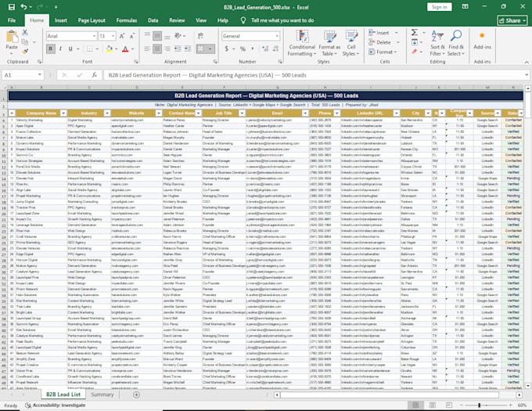Switch to Insert ribbon tab
Screen dimensions: 532x411
(x=61, y=20)
